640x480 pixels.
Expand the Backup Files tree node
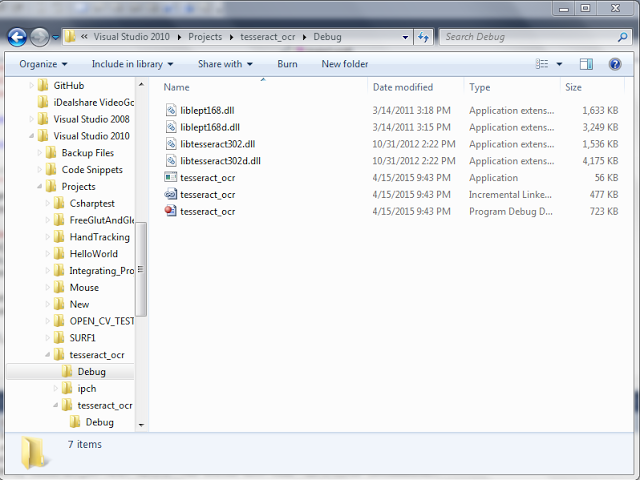[40, 153]
